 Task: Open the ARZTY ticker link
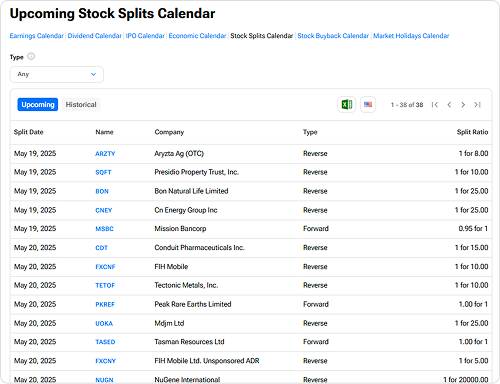105,154
